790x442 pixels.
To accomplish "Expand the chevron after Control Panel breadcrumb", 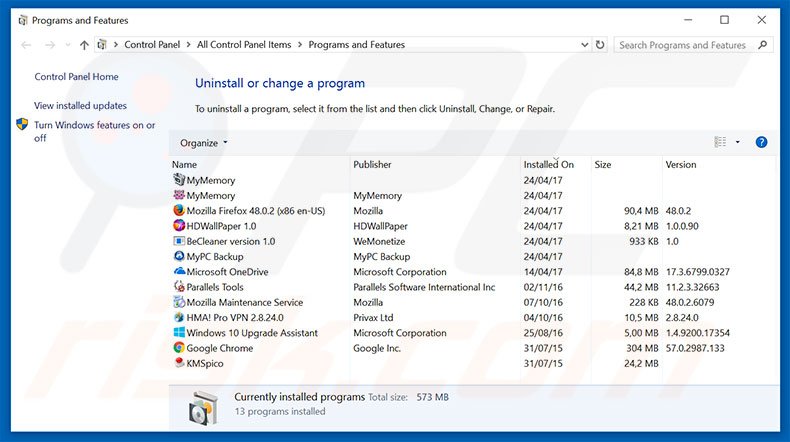I will pyautogui.click(x=188, y=44).
